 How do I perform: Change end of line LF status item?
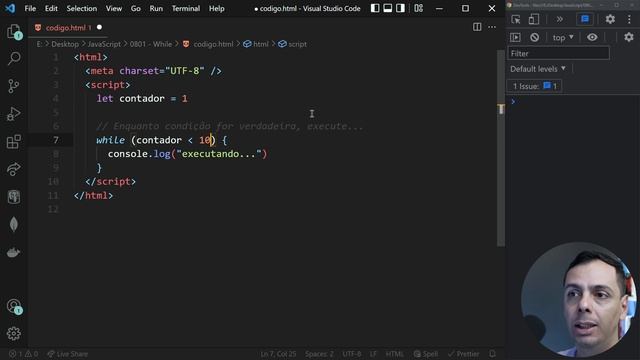click(x=373, y=354)
